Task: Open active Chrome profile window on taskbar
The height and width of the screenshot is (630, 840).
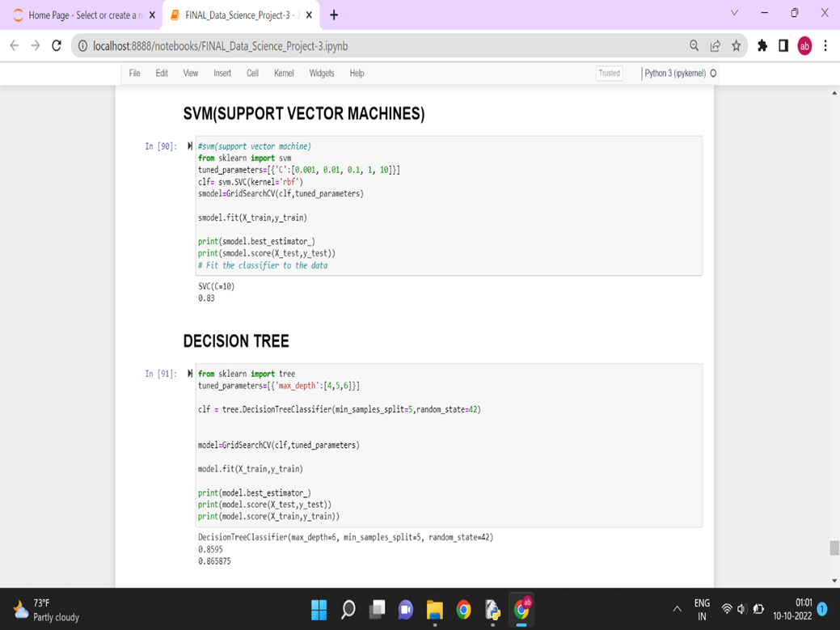Action: 521,610
